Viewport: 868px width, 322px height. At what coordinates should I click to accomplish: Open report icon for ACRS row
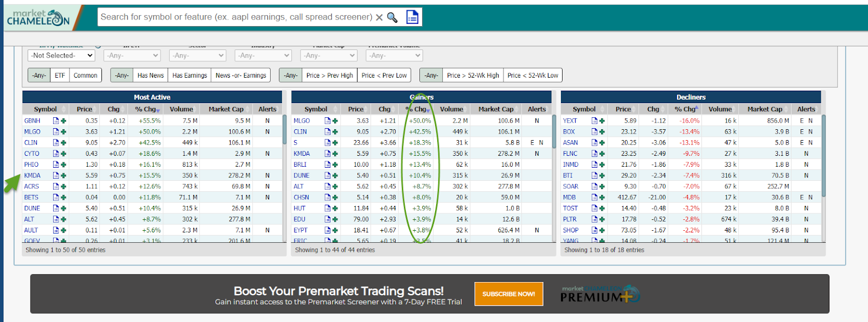[x=56, y=186]
